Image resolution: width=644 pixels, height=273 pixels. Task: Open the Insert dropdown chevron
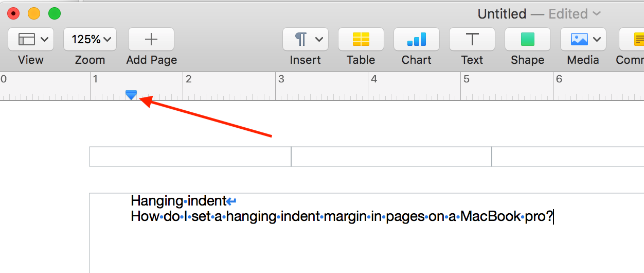click(319, 39)
